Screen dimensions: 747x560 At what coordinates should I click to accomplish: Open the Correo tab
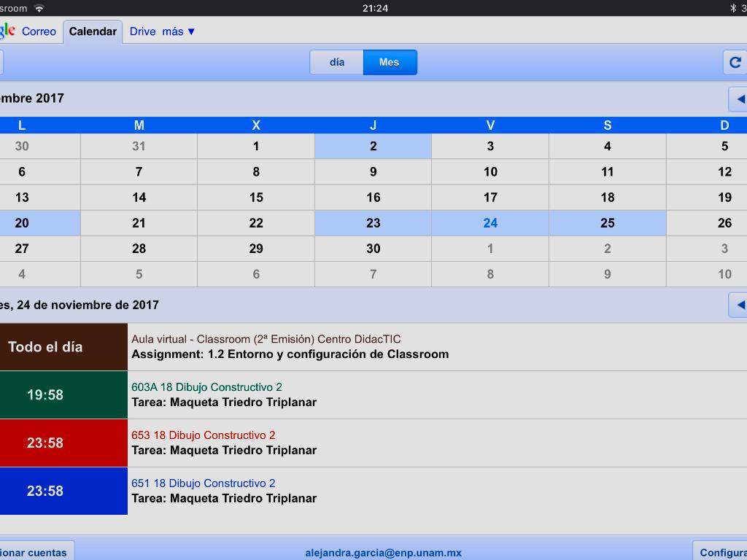click(x=39, y=31)
